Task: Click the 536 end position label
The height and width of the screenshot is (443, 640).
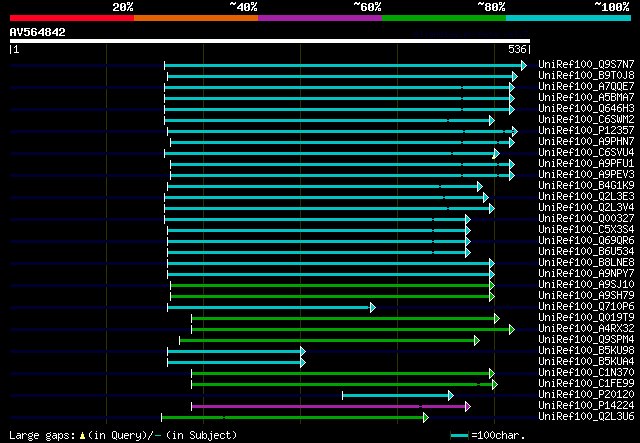Action: (517, 49)
